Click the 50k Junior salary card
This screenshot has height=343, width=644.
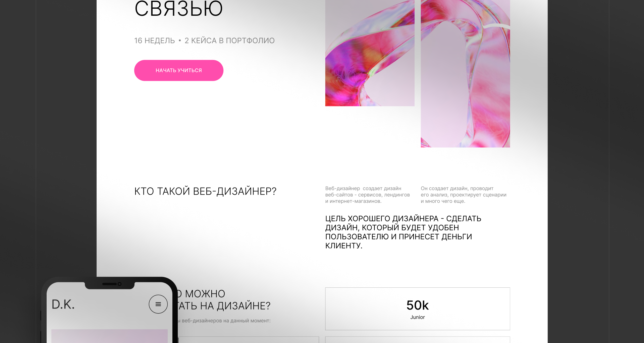click(x=418, y=309)
